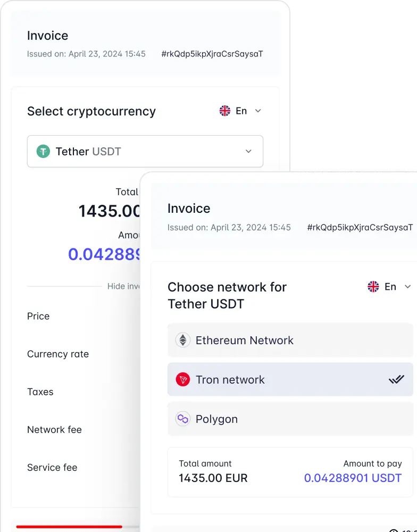
Task: Click the double-checkmark on Tron network
Action: click(396, 380)
